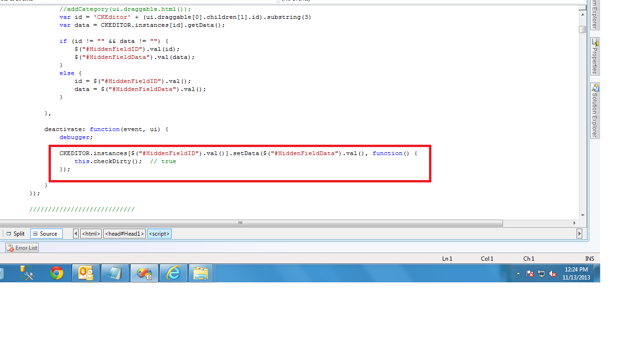Open Google Chrome from the taskbar
The height and width of the screenshot is (362, 644).
coord(57,273)
